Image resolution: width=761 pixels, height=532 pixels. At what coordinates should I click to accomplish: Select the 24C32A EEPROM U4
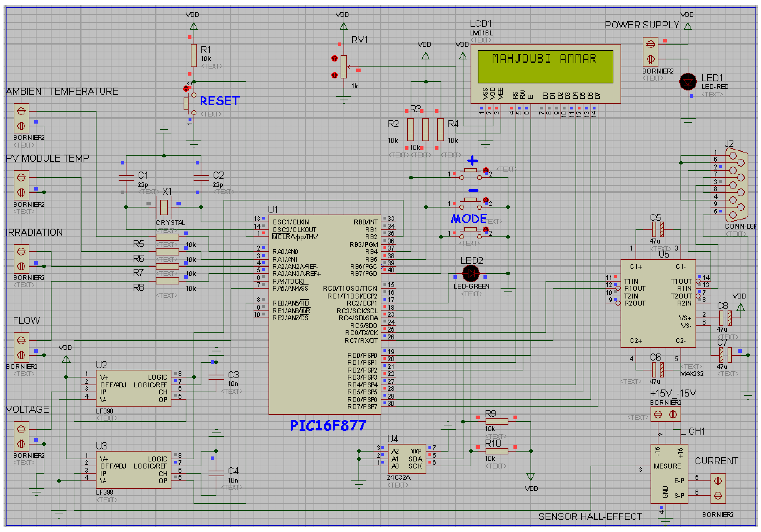click(407, 459)
